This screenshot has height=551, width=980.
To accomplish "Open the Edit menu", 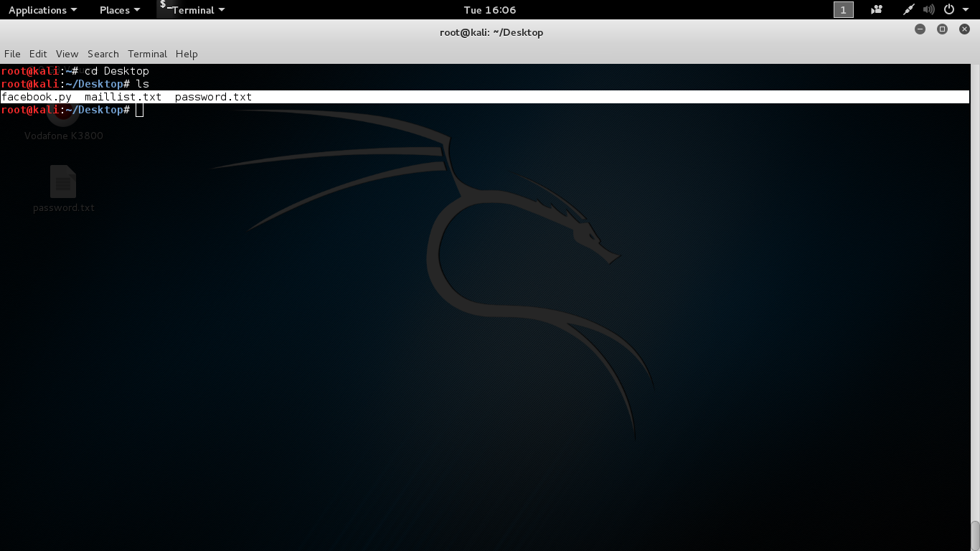I will pos(38,54).
